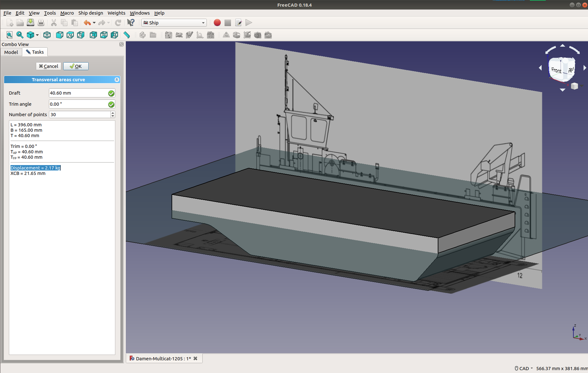Click the Create group folder icon

click(153, 35)
